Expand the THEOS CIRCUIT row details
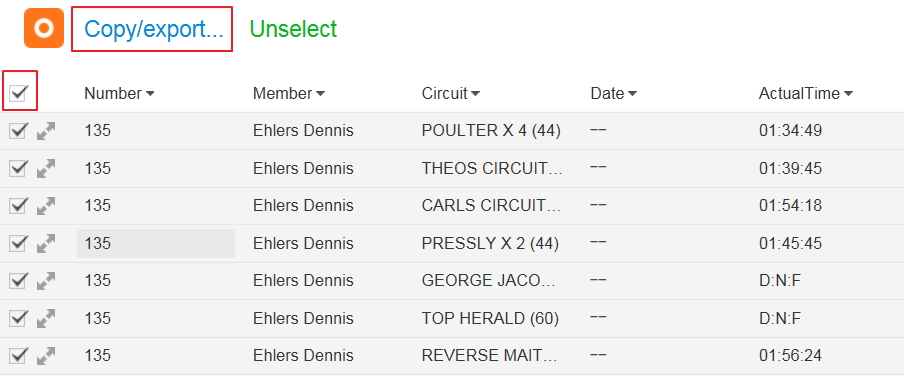The image size is (904, 376). click(46, 168)
